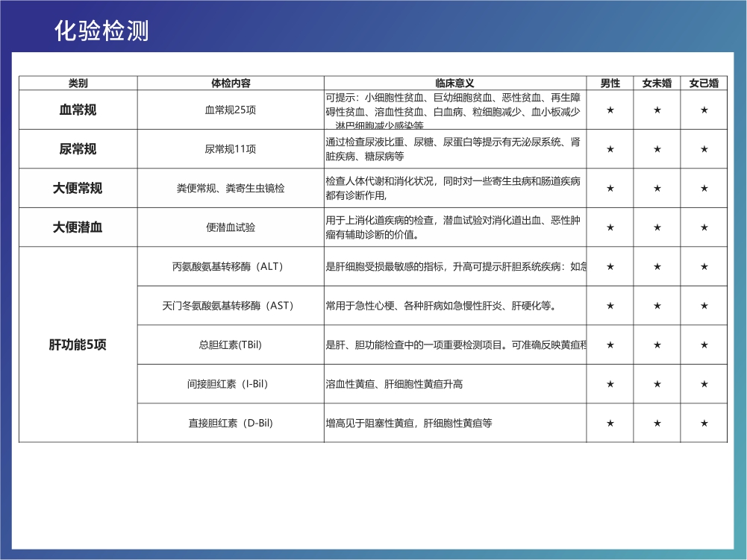Click the 女未婚 star in the AST row
The width and height of the screenshot is (747, 560).
coord(657,305)
